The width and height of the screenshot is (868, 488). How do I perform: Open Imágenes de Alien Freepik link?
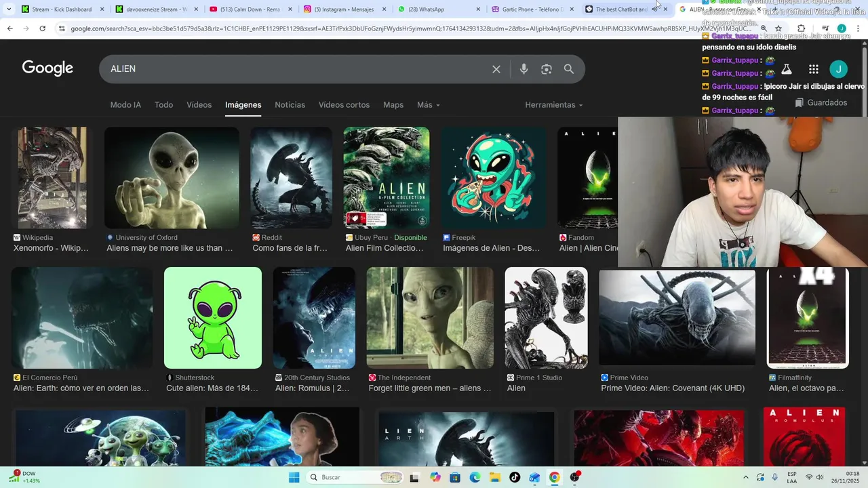click(x=492, y=248)
